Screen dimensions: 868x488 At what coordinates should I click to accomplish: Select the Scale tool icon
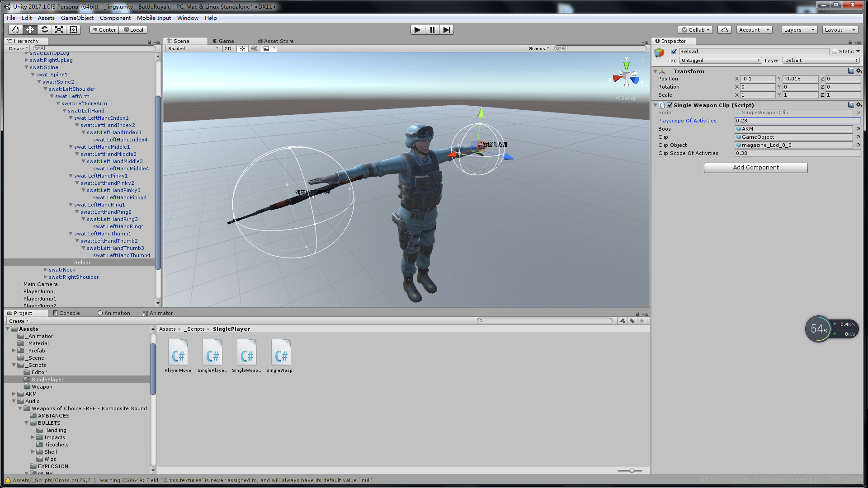59,30
